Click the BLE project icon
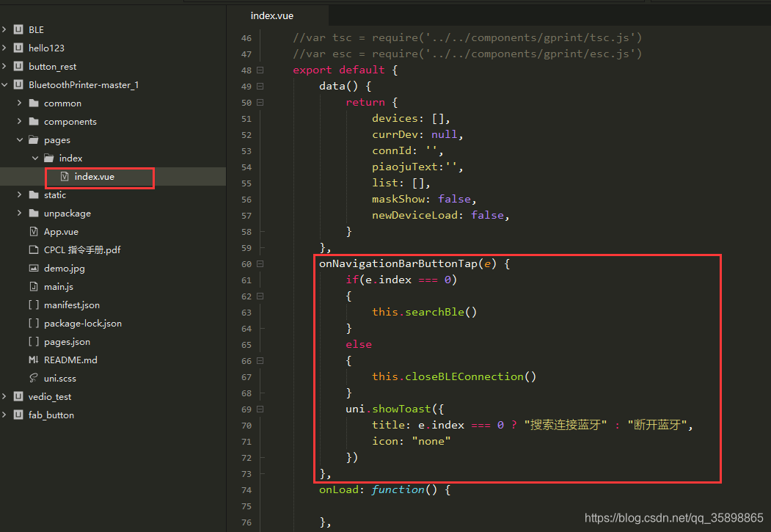The width and height of the screenshot is (771, 532). (x=18, y=29)
